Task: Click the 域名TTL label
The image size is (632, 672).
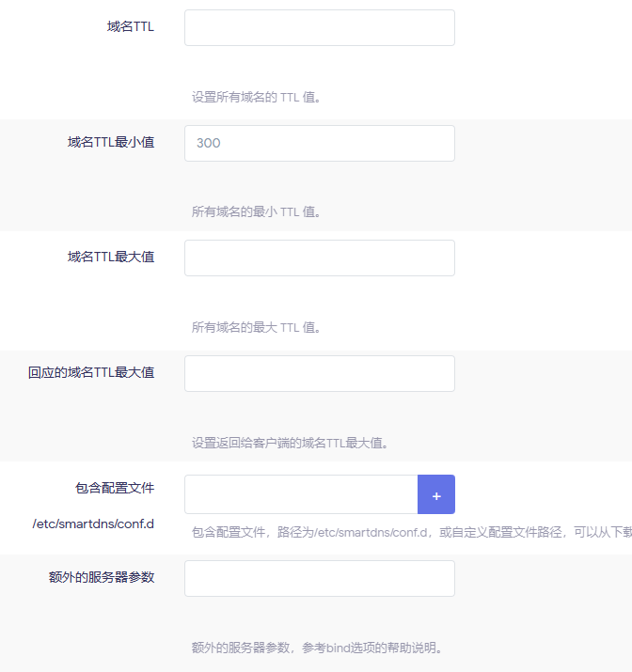Action: pyautogui.click(x=131, y=26)
